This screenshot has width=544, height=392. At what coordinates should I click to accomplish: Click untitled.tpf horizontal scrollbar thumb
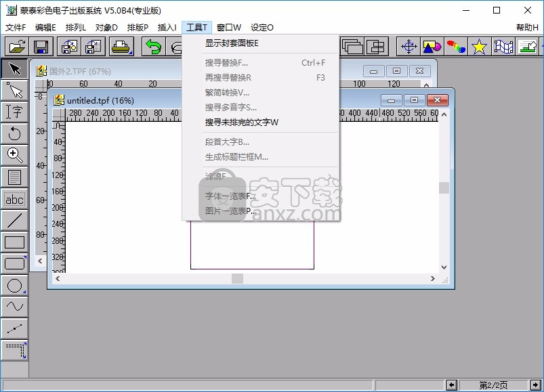coord(237,278)
